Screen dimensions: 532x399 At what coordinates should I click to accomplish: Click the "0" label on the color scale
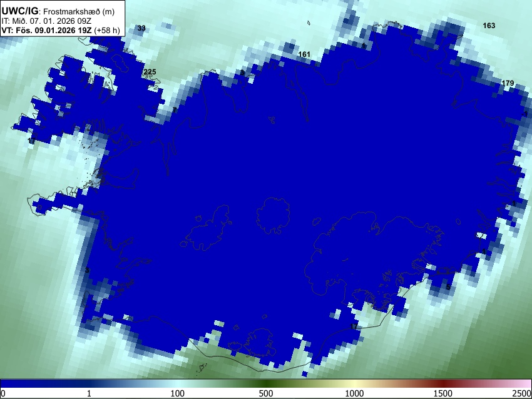pos(3,393)
